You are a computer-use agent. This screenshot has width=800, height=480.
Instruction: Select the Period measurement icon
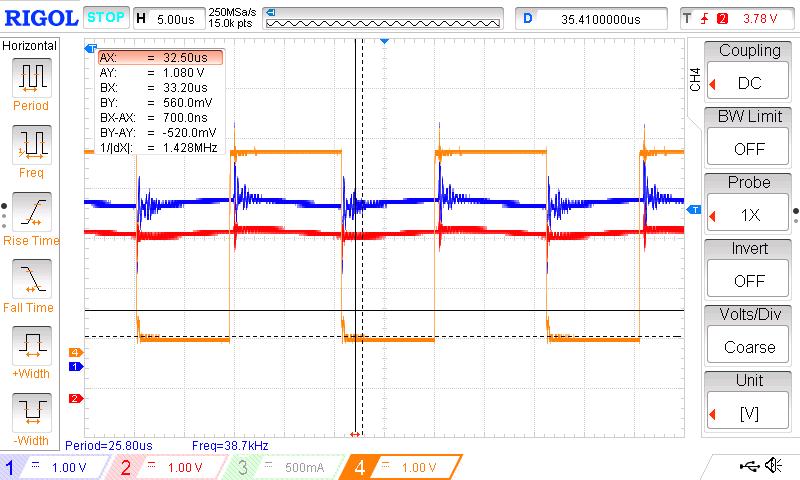[32, 78]
